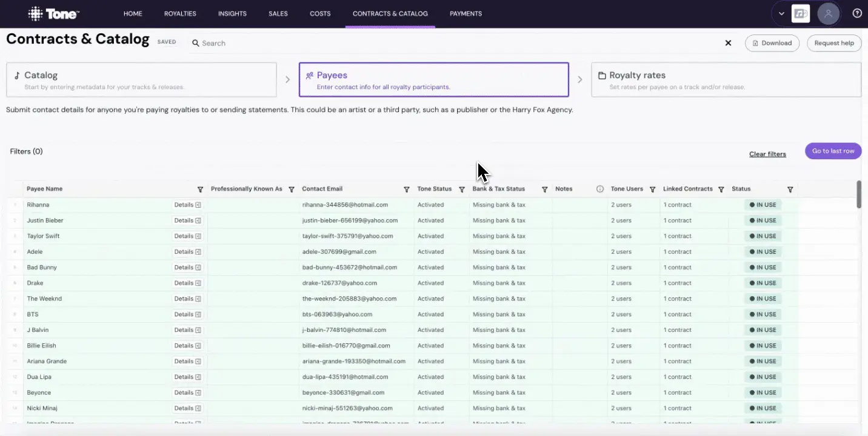Click the table vertical scrollbar thumb
Image resolution: width=868 pixels, height=436 pixels.
(859, 194)
